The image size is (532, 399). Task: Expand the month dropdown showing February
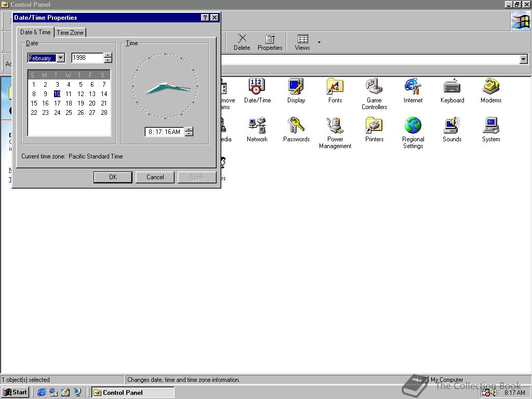60,58
